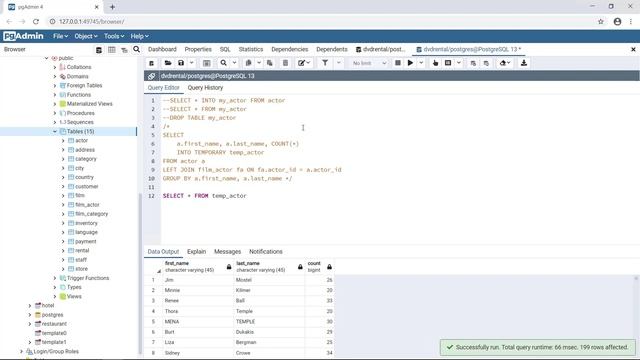The width and height of the screenshot is (640, 360).
Task: Click the Explain Analyze toolbar icon
Action: (448, 63)
